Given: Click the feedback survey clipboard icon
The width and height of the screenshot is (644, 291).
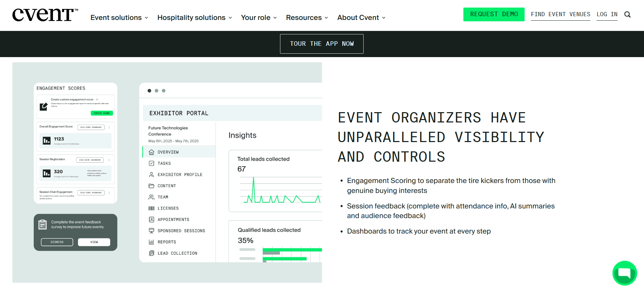Looking at the screenshot, I should pyautogui.click(x=43, y=225).
